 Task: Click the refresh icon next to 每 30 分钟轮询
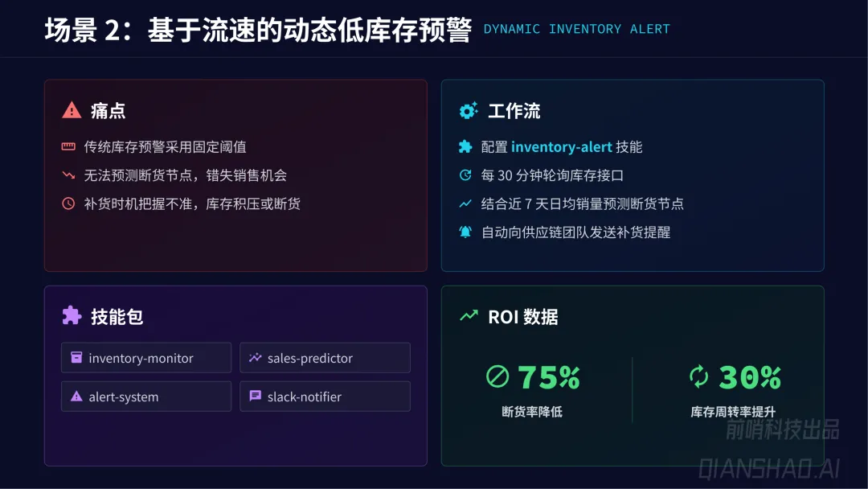[465, 175]
